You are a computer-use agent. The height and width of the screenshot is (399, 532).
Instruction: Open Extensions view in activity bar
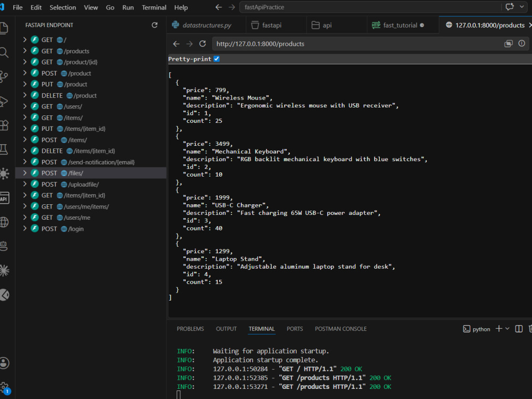[4, 125]
